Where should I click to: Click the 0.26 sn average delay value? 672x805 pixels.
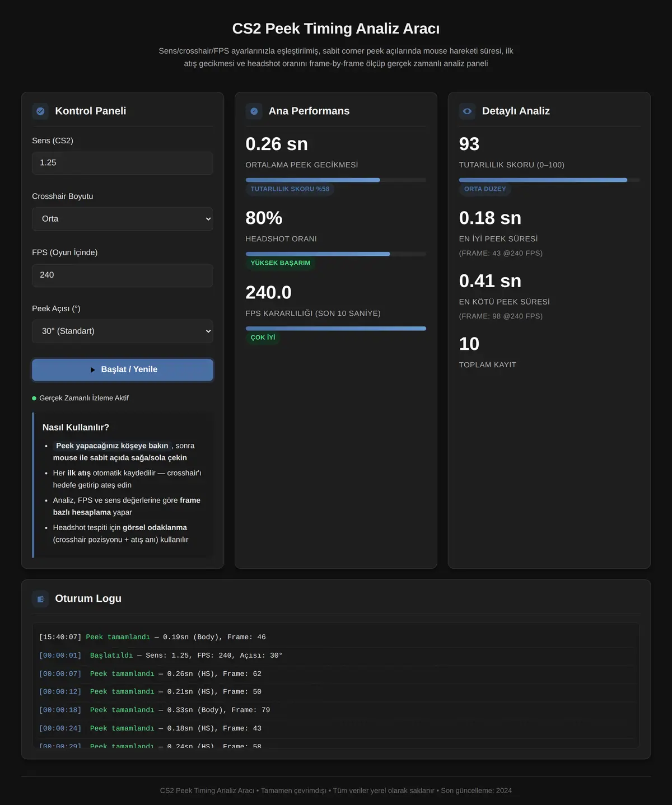click(x=277, y=144)
